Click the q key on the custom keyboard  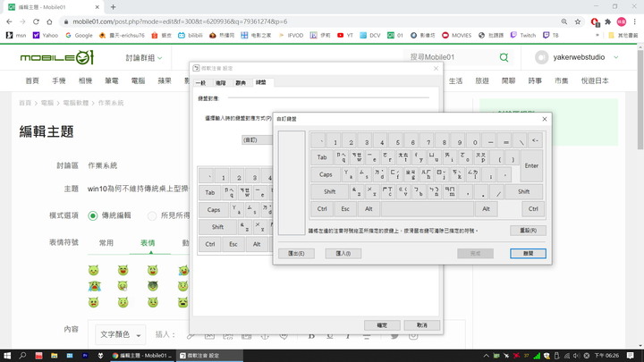[x=342, y=157]
